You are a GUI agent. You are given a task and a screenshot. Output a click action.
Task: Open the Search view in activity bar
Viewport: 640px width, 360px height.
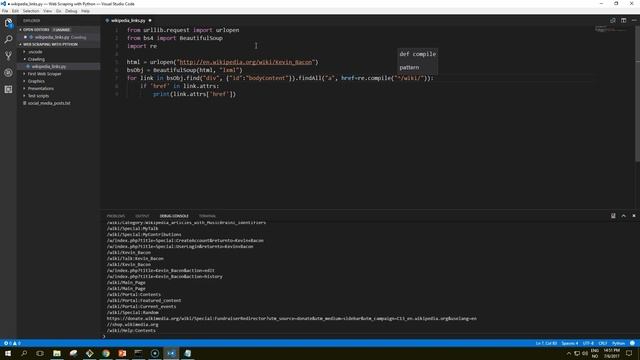pos(8,40)
